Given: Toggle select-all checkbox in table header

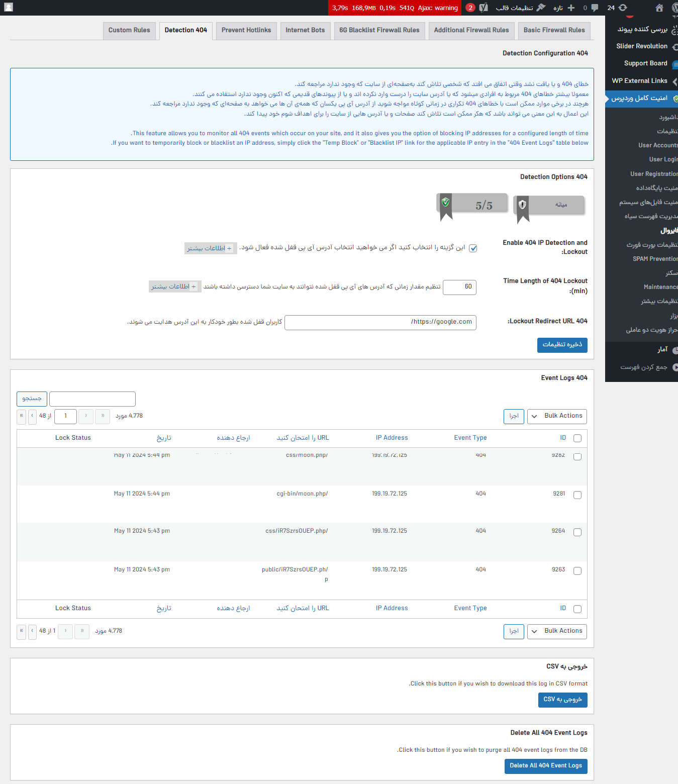Looking at the screenshot, I should click(x=577, y=438).
